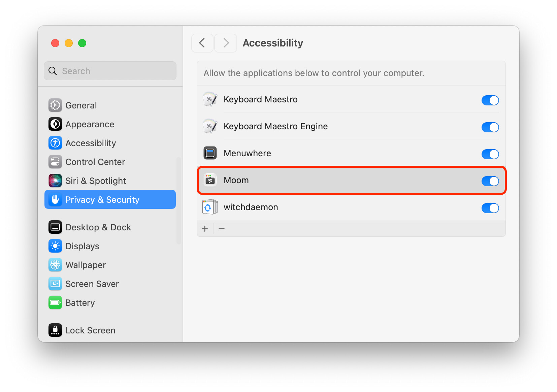Toggle witchdaemon accessibility permission off
557x392 pixels.
pos(490,208)
